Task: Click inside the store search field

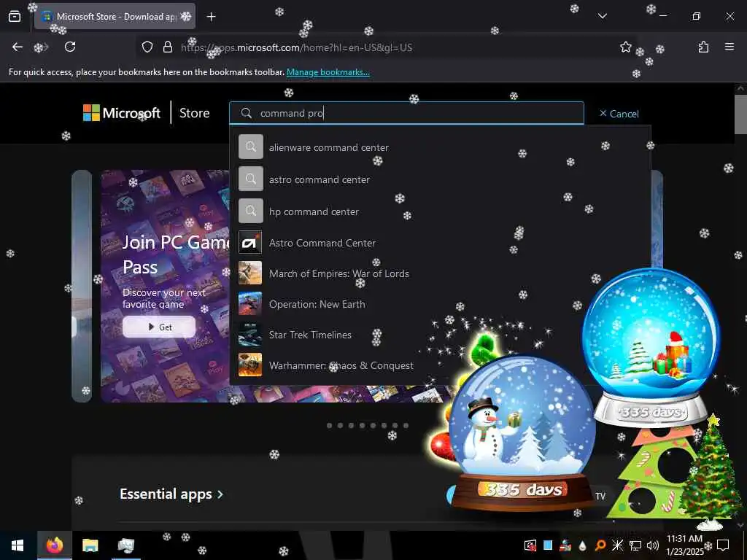Action: [406, 113]
